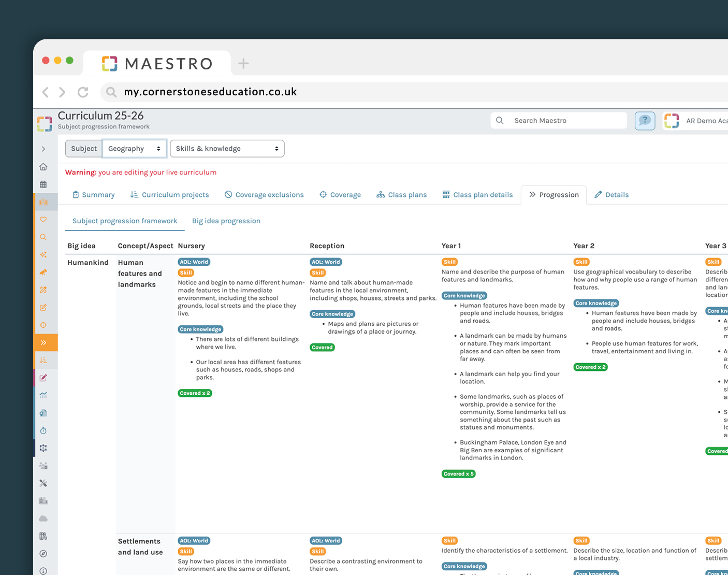Click the home icon in the sidebar
The image size is (728, 575).
[x=43, y=167]
